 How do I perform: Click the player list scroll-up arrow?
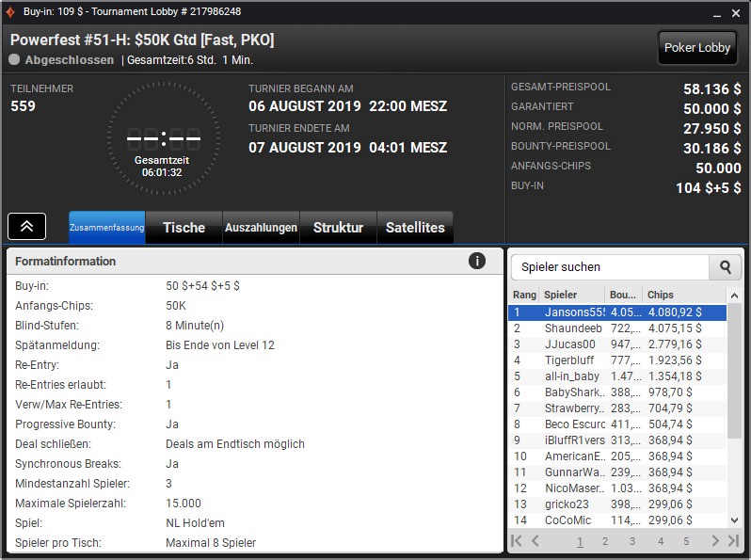pos(734,296)
